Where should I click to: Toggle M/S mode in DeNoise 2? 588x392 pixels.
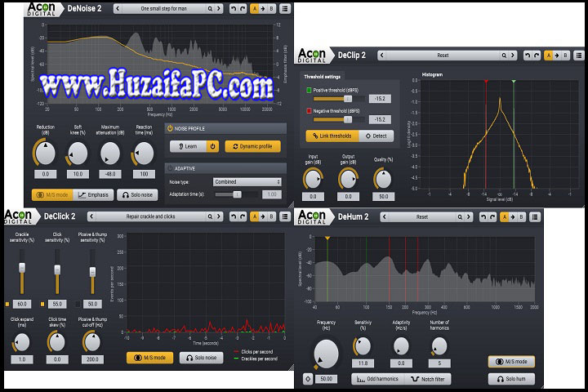[x=52, y=195]
